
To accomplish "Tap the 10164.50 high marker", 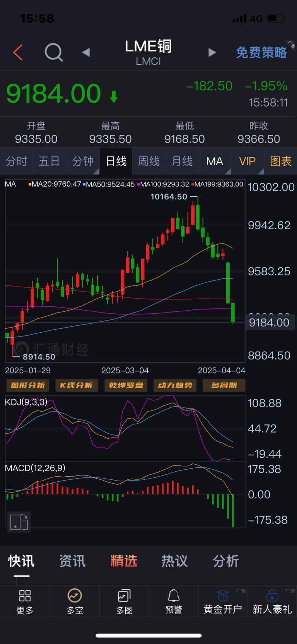I will [169, 197].
